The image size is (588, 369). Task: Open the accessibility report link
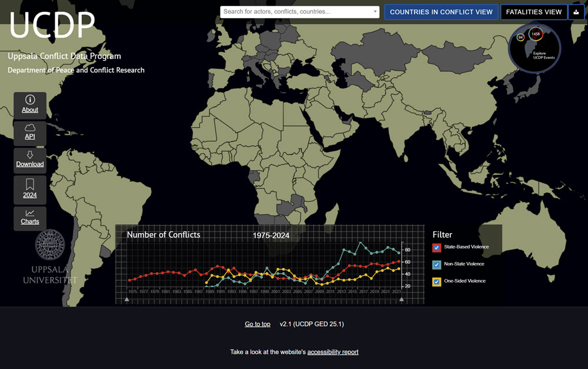point(333,351)
